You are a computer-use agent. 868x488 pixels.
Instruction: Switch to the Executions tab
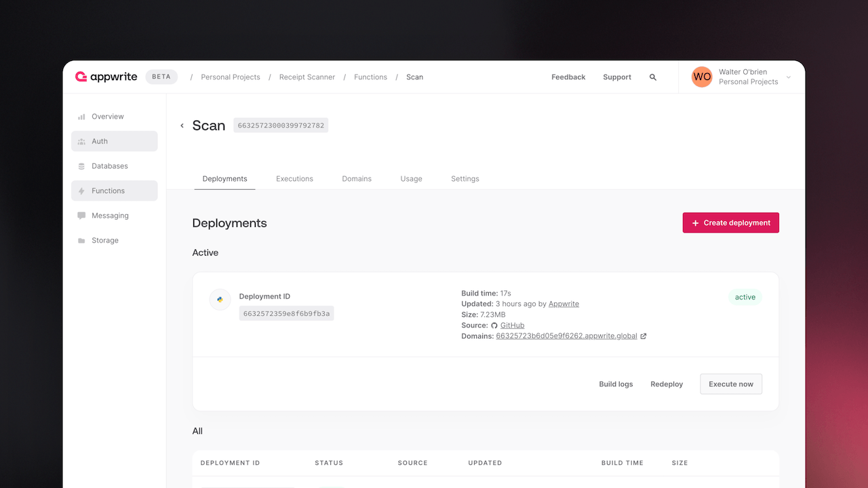[294, 179]
